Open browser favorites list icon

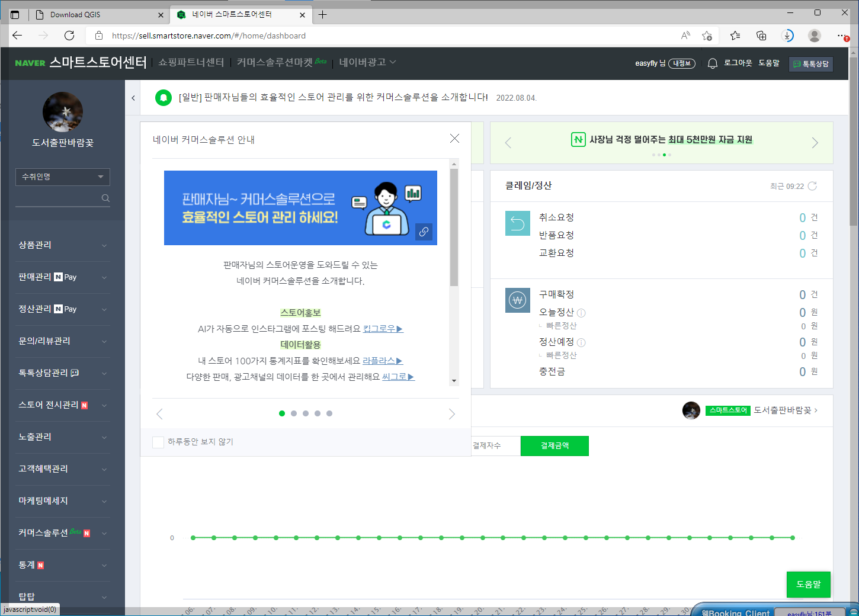[x=735, y=36]
